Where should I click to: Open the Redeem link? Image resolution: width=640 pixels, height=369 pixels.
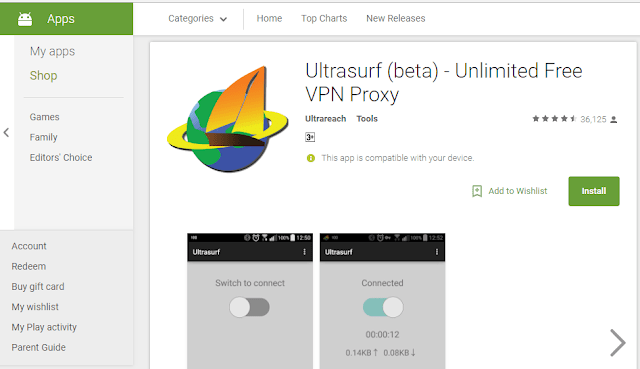coord(29,267)
